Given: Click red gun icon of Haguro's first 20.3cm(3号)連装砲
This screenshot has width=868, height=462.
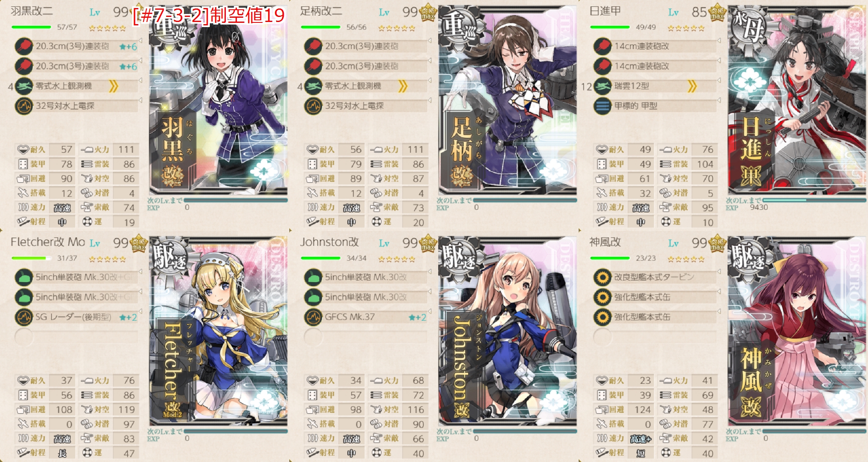Looking at the screenshot, I should point(24,46).
